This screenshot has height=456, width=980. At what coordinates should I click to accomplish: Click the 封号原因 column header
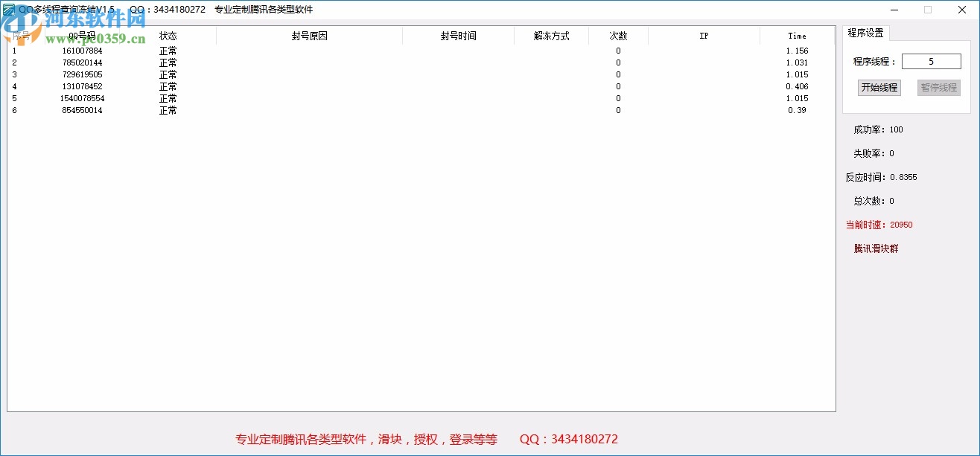pos(308,35)
